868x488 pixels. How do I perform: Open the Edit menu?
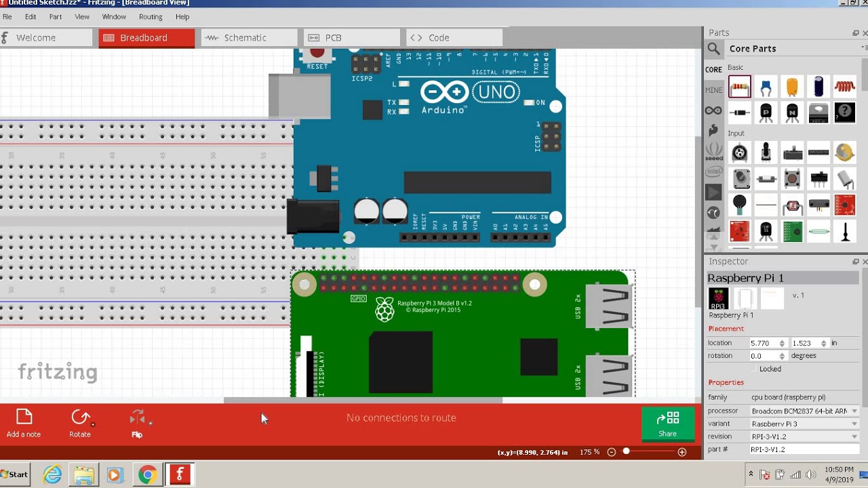click(x=31, y=16)
